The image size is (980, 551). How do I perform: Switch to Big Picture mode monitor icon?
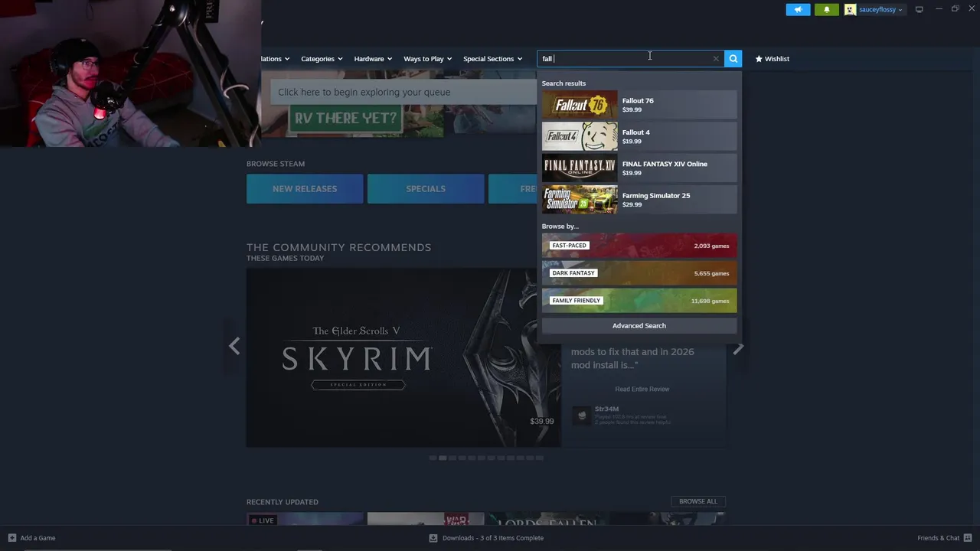click(x=919, y=9)
